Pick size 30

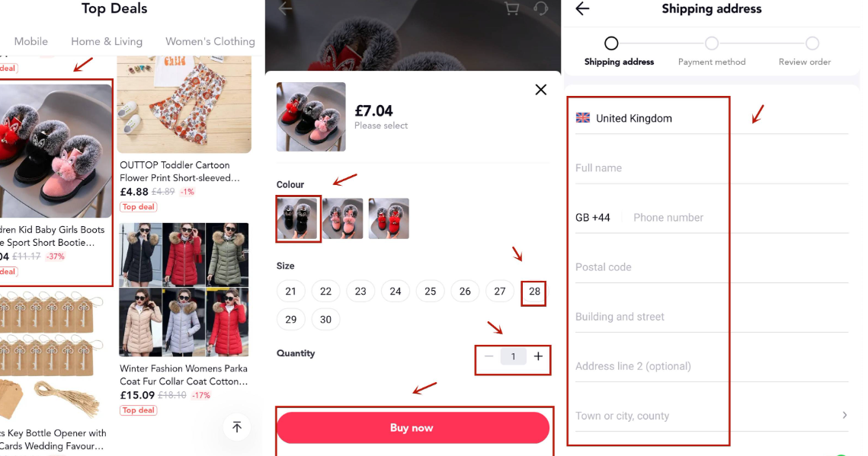325,320
